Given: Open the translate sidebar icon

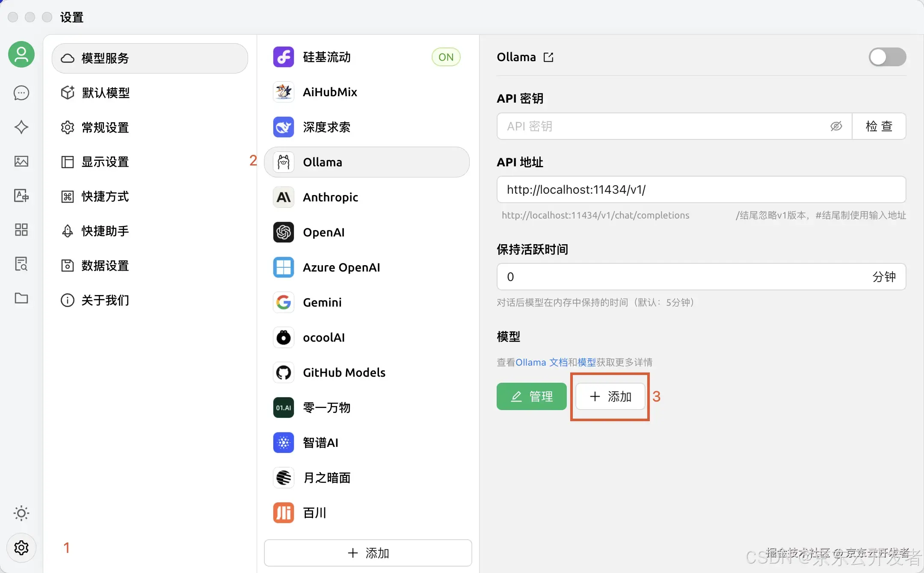Looking at the screenshot, I should (21, 195).
